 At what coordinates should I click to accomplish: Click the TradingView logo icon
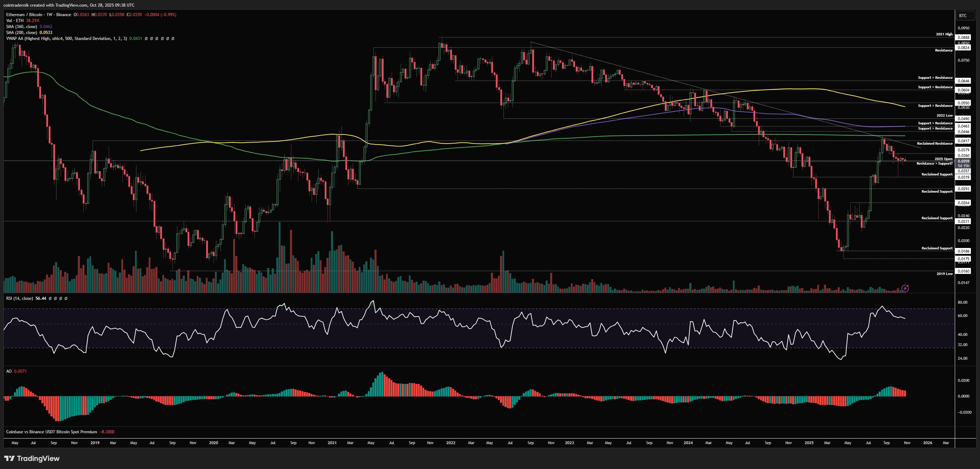coord(9,458)
